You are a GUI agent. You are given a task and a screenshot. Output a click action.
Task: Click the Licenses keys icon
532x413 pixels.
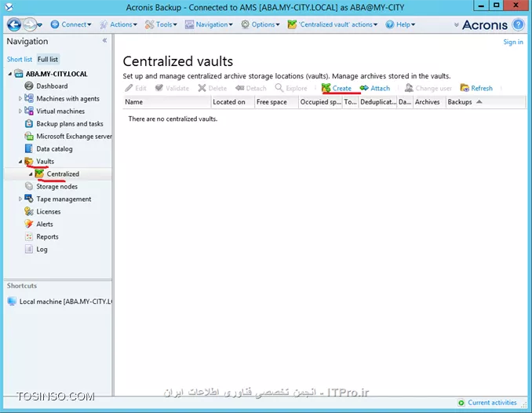[x=29, y=211]
